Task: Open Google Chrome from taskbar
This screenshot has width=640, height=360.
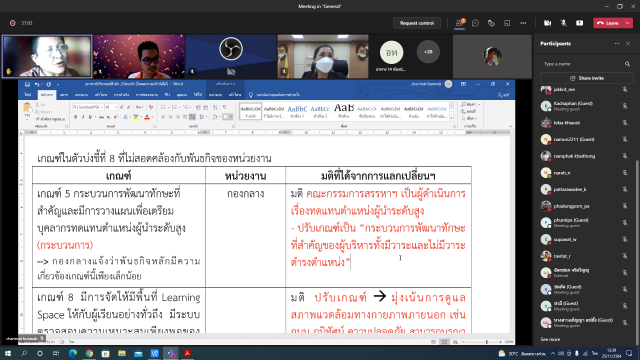Action: tap(89, 353)
